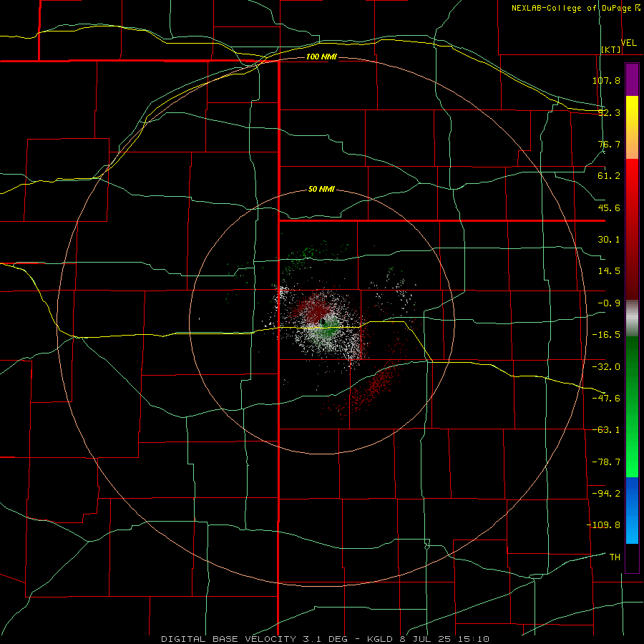Click the -0.9 legend value
The image size is (644, 644).
tap(609, 303)
